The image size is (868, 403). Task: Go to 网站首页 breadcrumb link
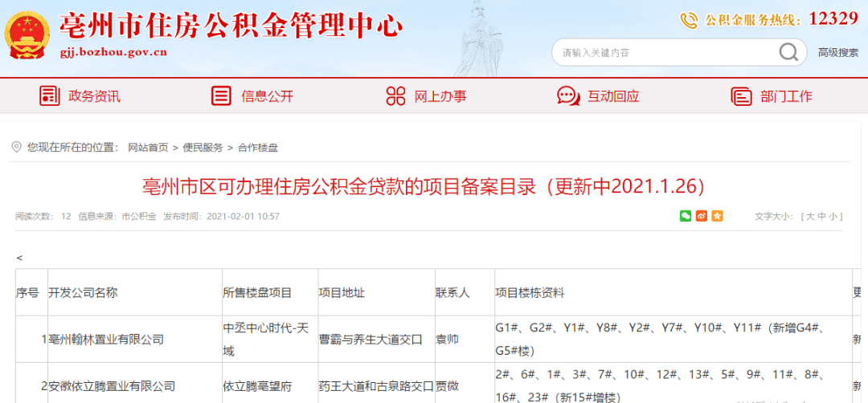[149, 148]
